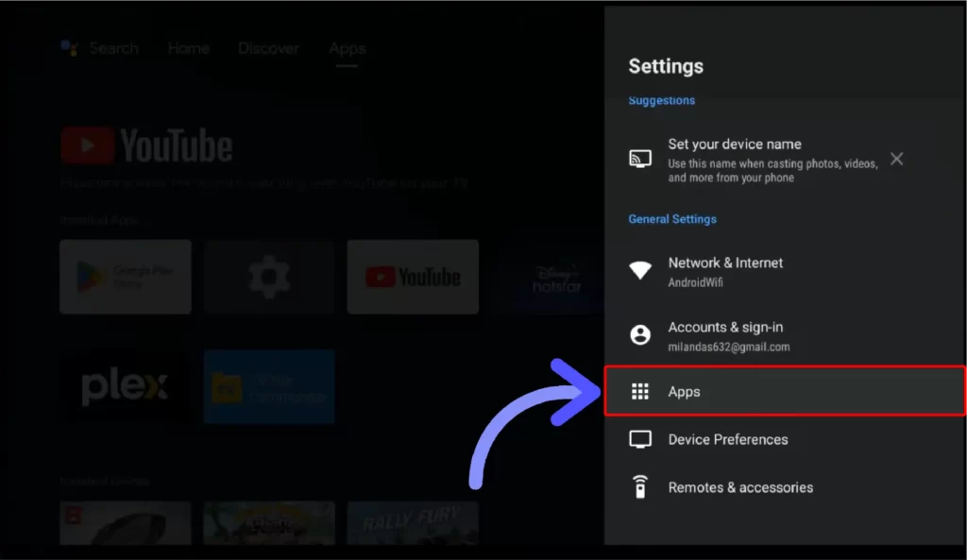This screenshot has height=560, width=967.
Task: Click the cast device icon
Action: pyautogui.click(x=640, y=159)
